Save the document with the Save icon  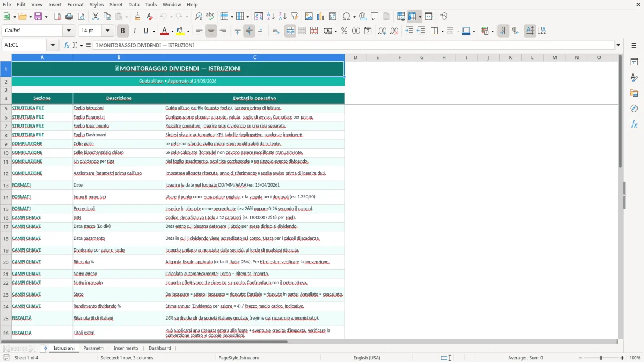pos(38,17)
